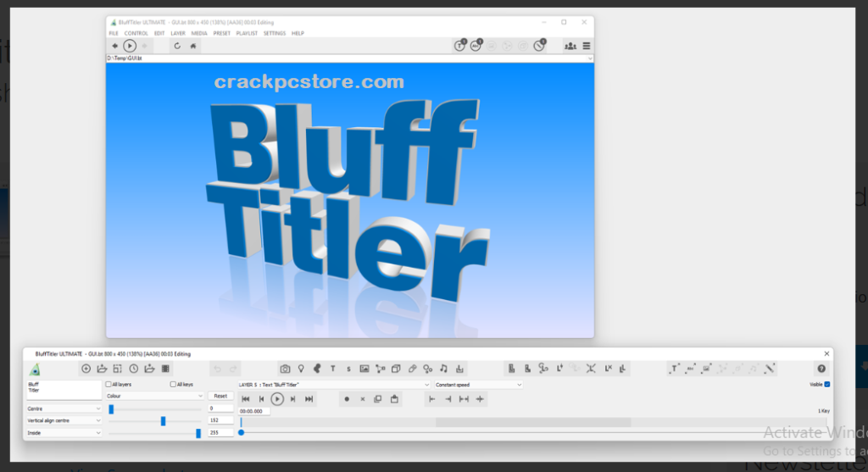This screenshot has width=868, height=472.
Task: Click the filmstrip export video icon
Action: (x=165, y=369)
